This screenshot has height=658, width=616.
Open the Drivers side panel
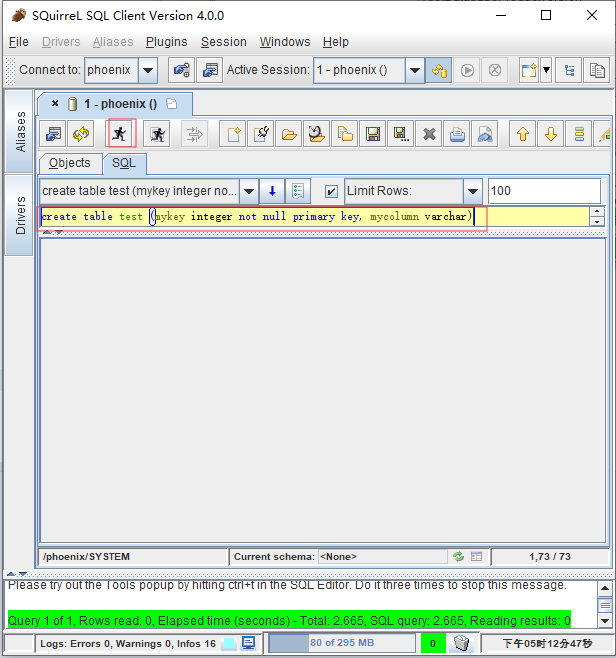point(20,214)
